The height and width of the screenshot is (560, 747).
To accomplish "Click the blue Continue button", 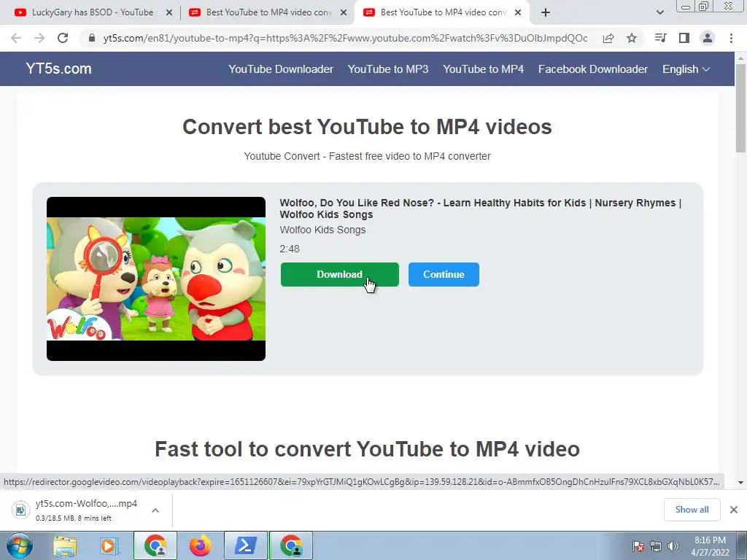I will (x=444, y=274).
